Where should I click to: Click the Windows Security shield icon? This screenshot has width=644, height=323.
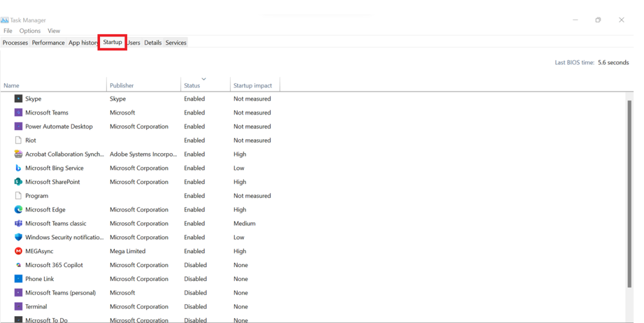point(18,237)
